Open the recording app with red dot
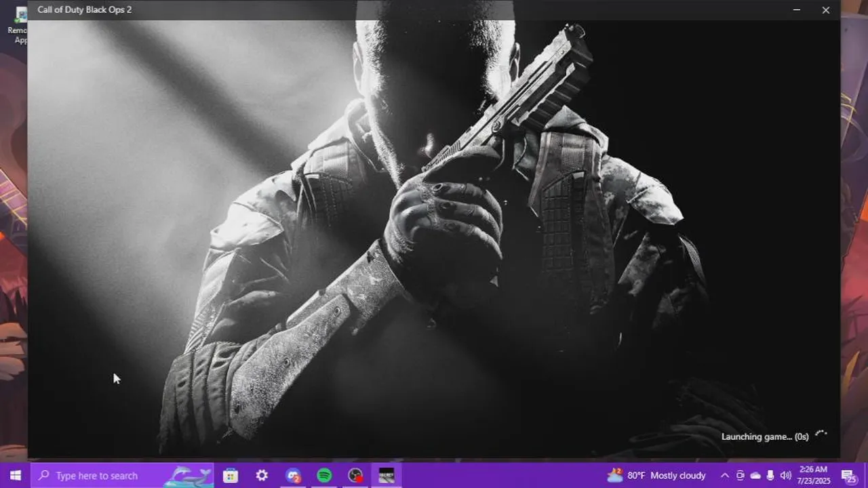Screen dimensions: 868x488 click(355, 475)
